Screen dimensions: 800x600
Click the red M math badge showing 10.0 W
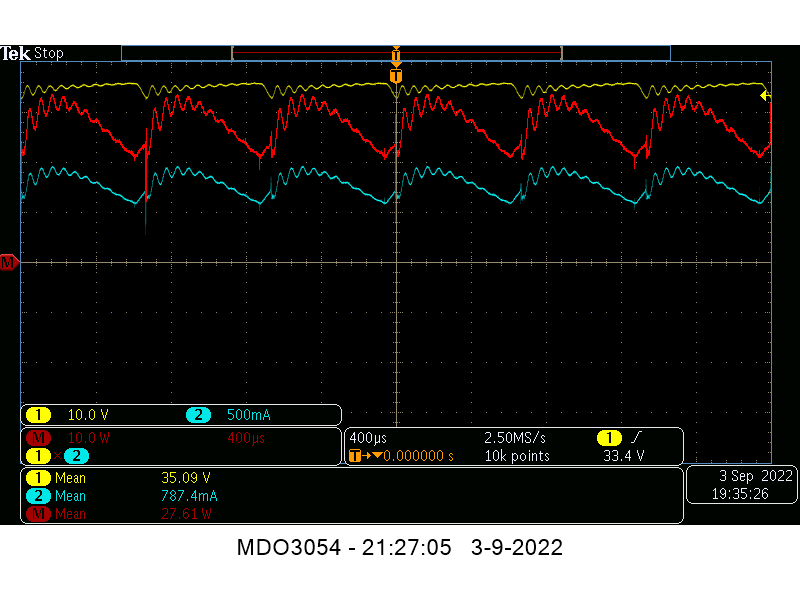[x=38, y=438]
